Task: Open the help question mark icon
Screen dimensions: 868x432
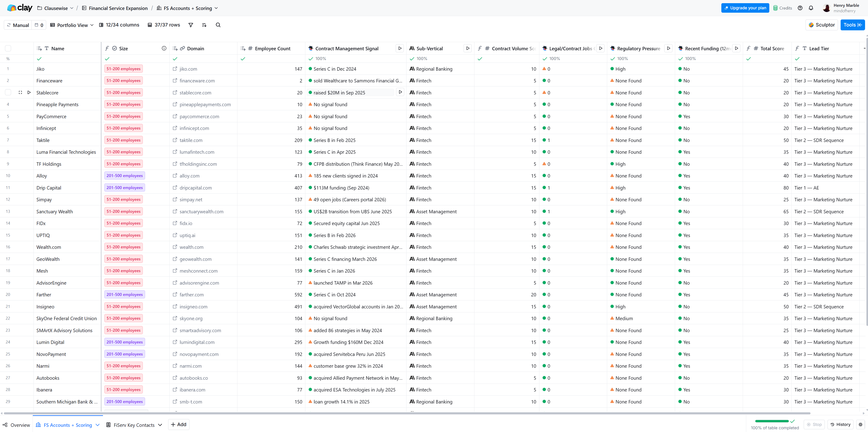Action: [800, 8]
